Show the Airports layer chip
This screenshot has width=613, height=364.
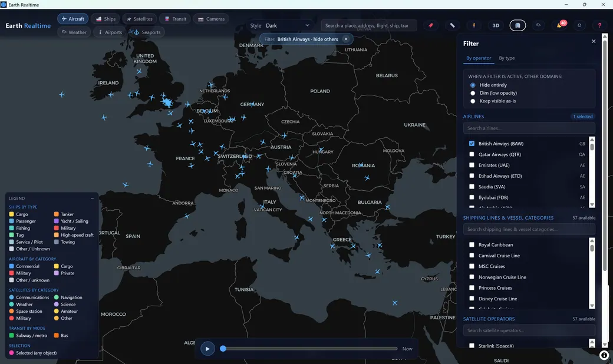click(x=110, y=32)
